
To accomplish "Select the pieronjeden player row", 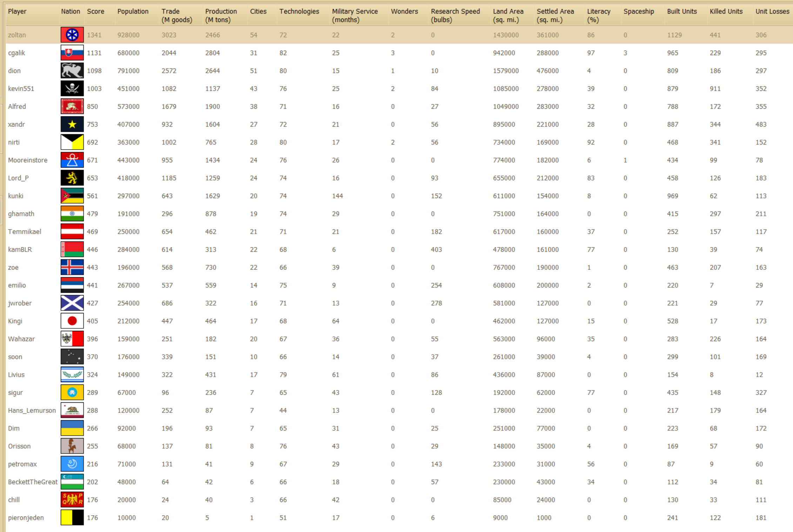I will click(26, 518).
